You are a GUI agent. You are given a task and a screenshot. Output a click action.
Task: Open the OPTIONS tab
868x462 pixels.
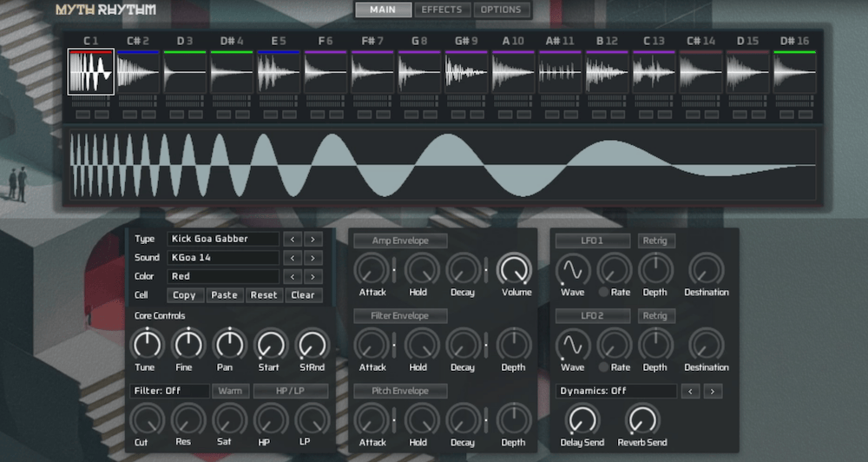point(501,10)
